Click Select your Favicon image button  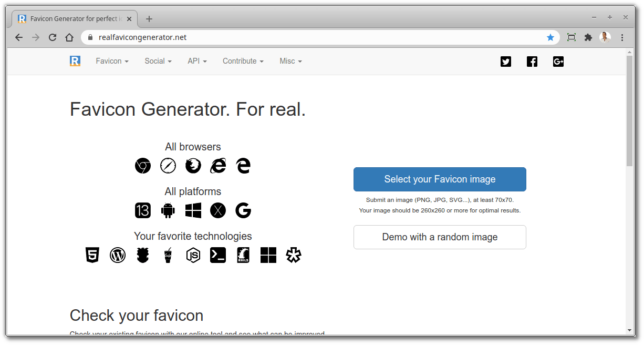click(x=440, y=179)
